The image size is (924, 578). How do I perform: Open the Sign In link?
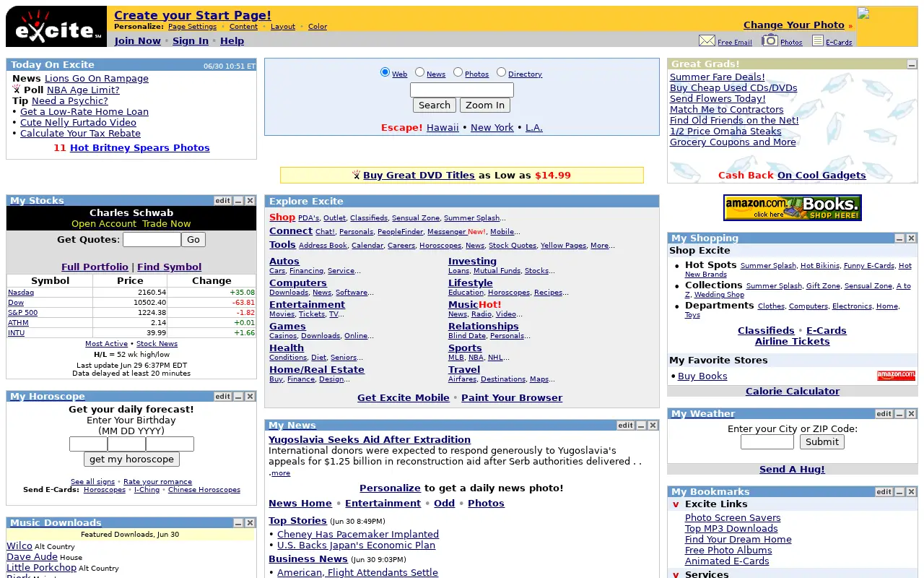(x=191, y=41)
